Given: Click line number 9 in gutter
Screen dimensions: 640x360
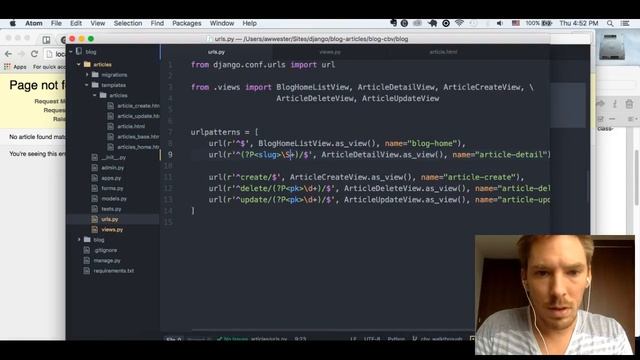Looking at the screenshot, I should 170,155.
